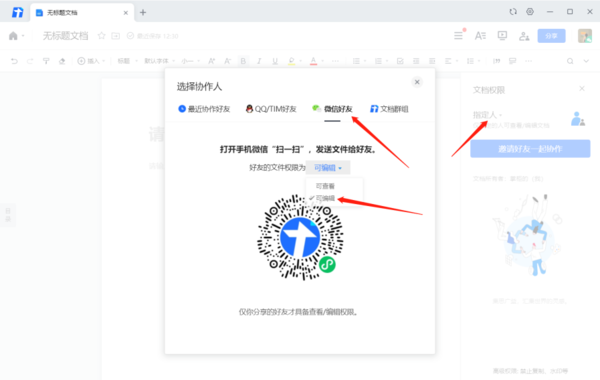Image resolution: width=600 pixels, height=380 pixels.
Task: Toggle underline formatting
Action: click(275, 61)
